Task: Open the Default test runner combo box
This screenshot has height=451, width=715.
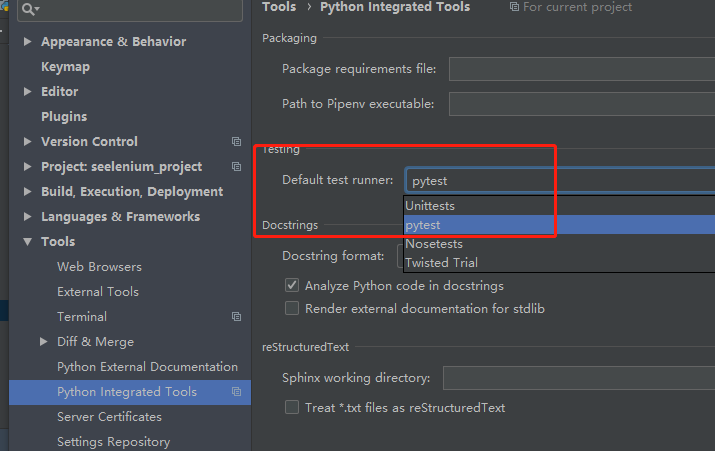Action: (x=558, y=181)
